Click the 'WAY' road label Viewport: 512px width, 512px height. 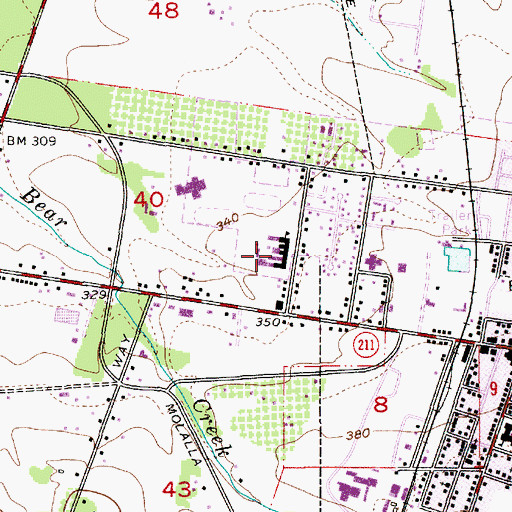coord(121,351)
